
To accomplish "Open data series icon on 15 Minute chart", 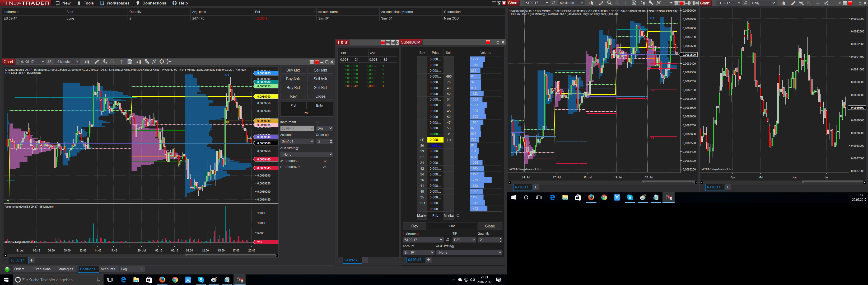I will click(x=147, y=61).
